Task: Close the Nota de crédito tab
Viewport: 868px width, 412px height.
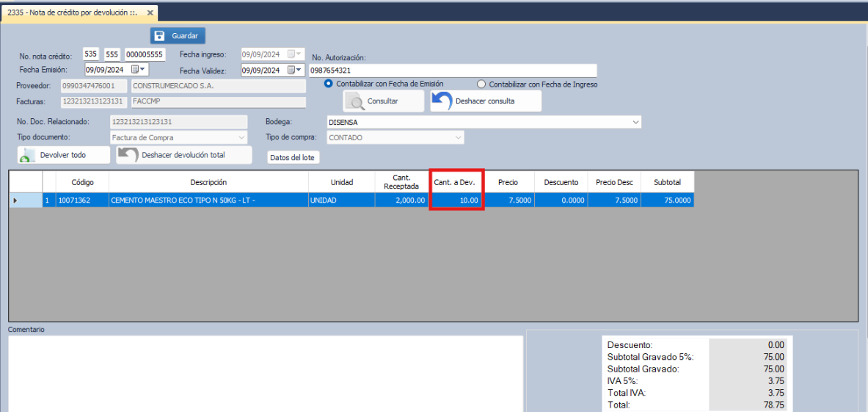Action: coord(150,13)
